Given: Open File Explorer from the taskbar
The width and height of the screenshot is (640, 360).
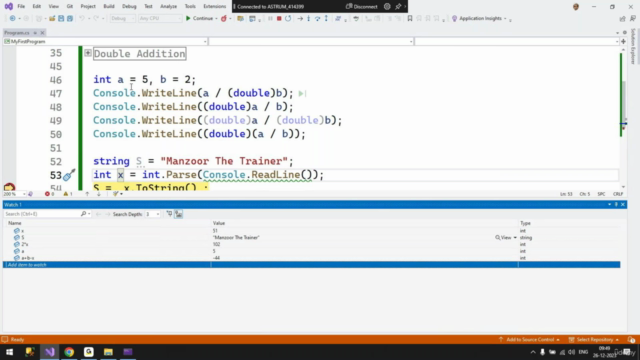Looking at the screenshot, I should click(108, 352).
